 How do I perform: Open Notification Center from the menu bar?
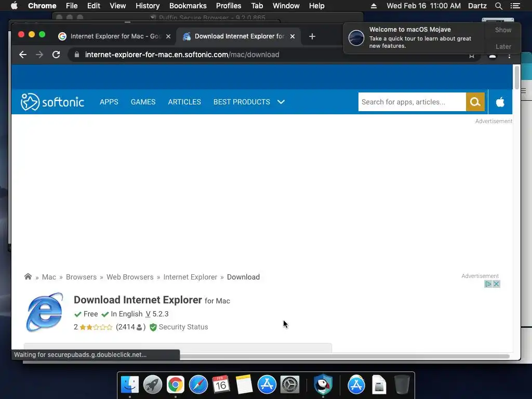pyautogui.click(x=515, y=6)
